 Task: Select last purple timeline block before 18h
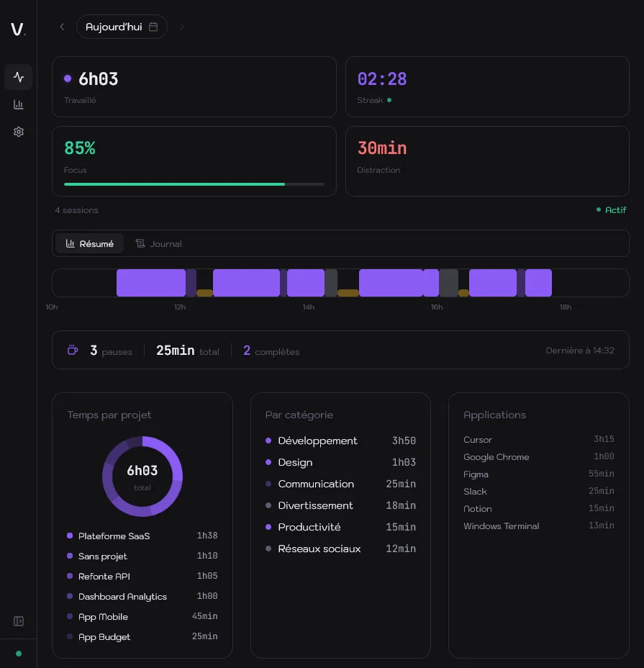(x=538, y=283)
